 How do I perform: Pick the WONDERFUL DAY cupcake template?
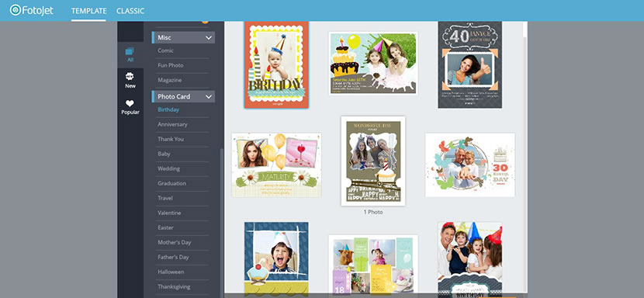[x=373, y=161]
